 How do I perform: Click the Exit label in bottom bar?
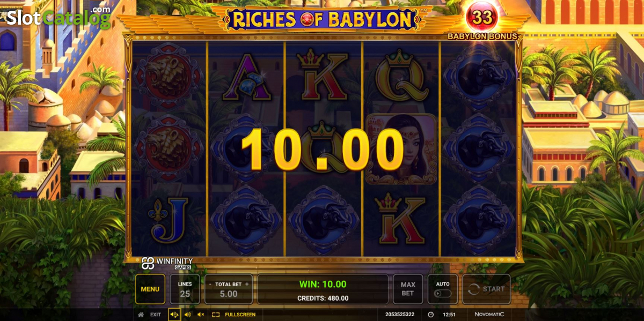[x=156, y=315]
